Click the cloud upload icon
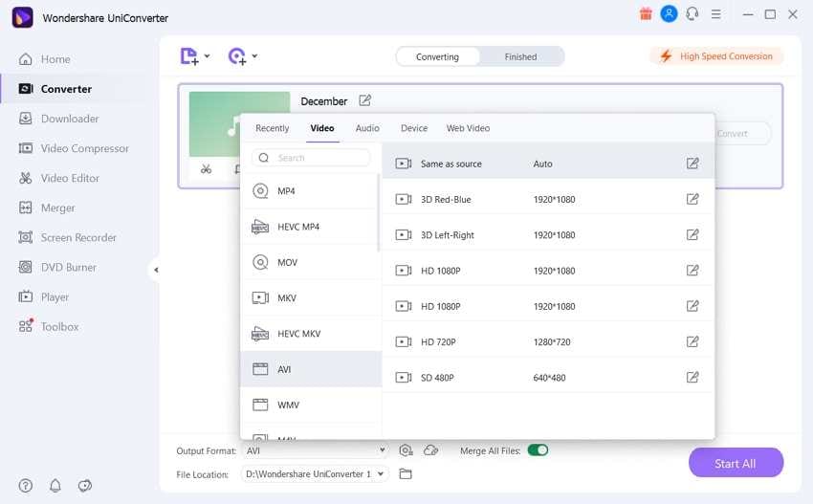 430,450
